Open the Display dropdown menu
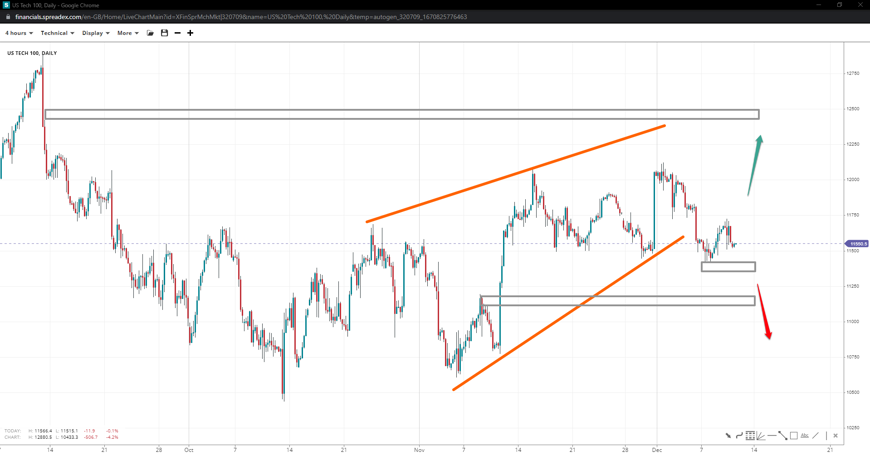Viewport: 870px width, 456px height. (x=95, y=33)
